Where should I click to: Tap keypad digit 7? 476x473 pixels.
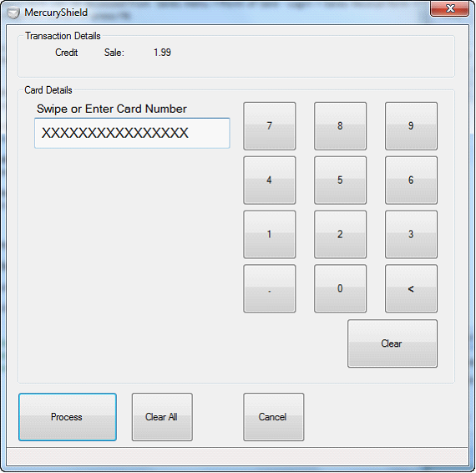[269, 125]
